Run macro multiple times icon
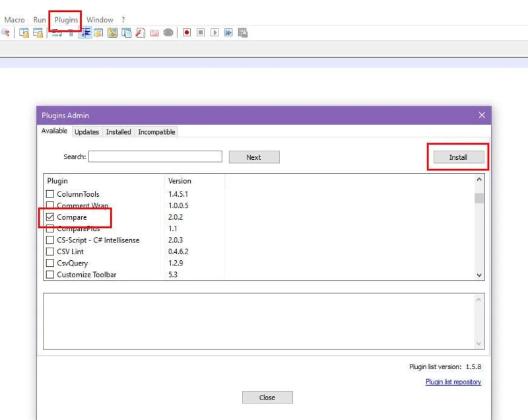528x420 pixels. tap(228, 32)
